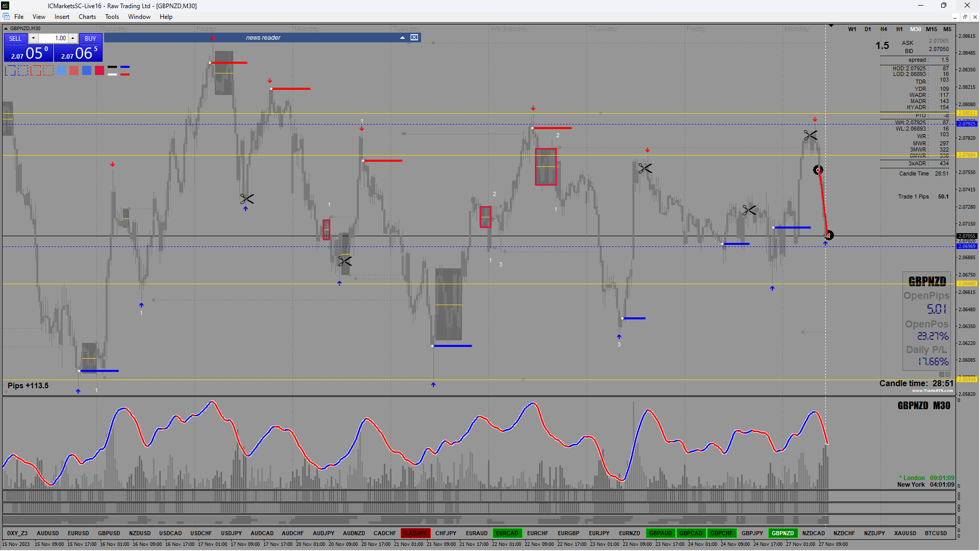This screenshot has width=980, height=551.
Task: Select the dashed red rectangle drawing tool
Action: coord(48,71)
